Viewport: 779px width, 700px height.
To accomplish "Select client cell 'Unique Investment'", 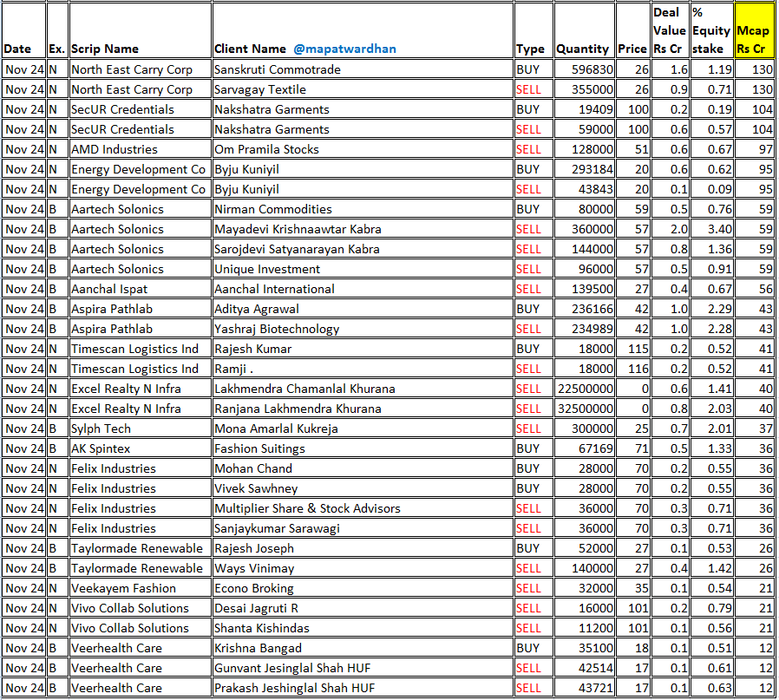I will (363, 269).
